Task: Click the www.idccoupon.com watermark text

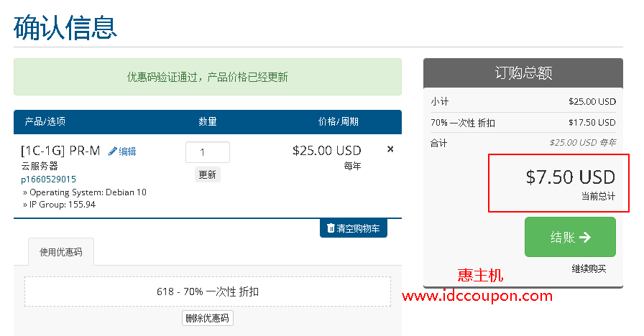Action: point(477,296)
